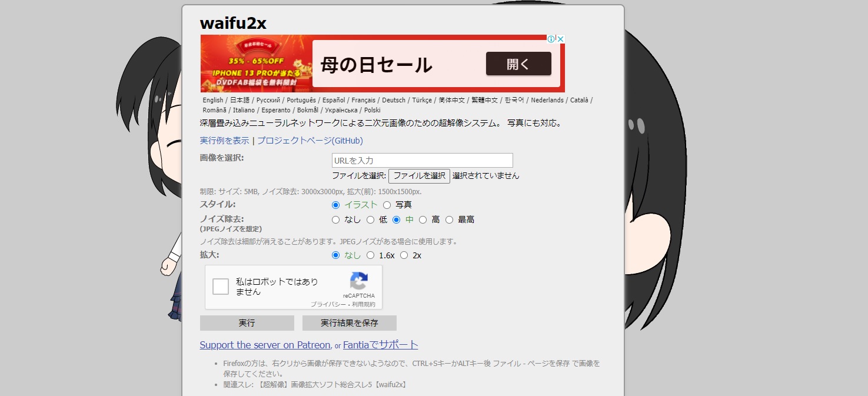Close the banner ad with X icon
Viewport: 868px width, 396px height.
coord(561,39)
